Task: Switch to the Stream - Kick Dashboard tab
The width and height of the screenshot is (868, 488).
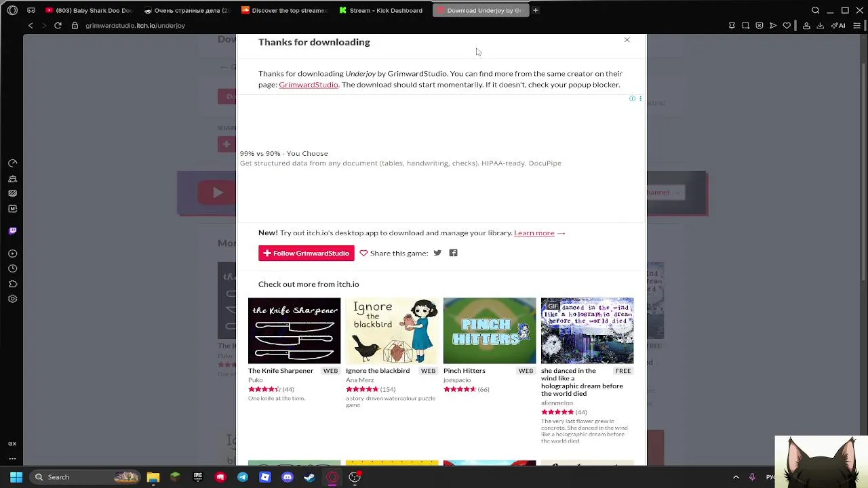Action: (382, 10)
